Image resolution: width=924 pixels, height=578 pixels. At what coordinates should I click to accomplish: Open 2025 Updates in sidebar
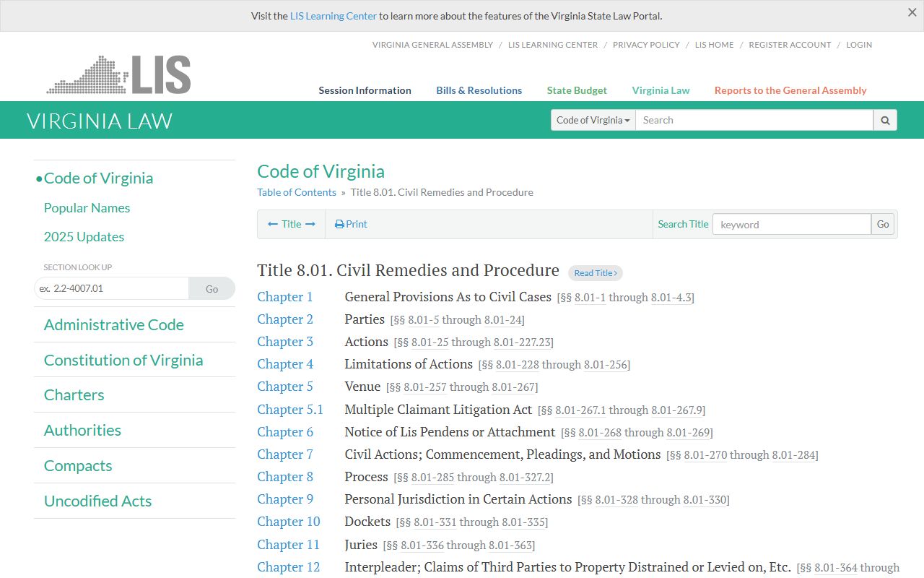(84, 237)
